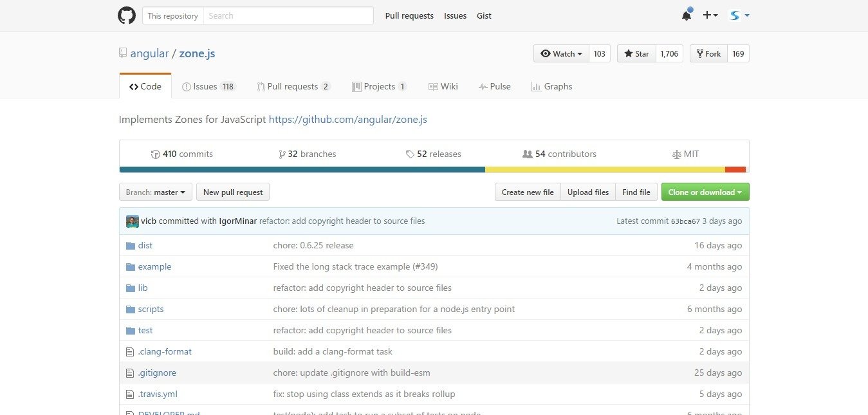This screenshot has height=415, width=868.
Task: Open notifications bell icon
Action: click(687, 15)
